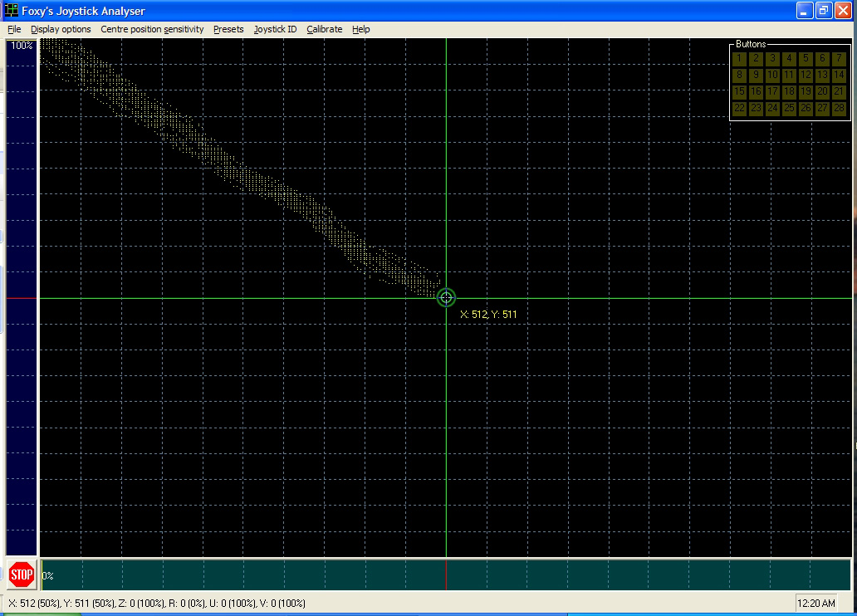Click the crosshair joystick position marker
Viewport: 857px width, 616px height.
coord(446,298)
